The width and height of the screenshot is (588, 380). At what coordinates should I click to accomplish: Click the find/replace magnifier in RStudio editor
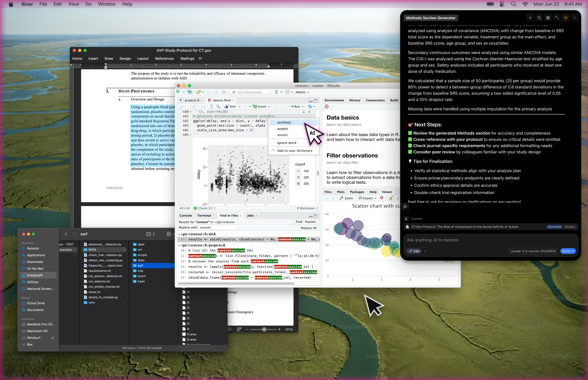click(218, 106)
